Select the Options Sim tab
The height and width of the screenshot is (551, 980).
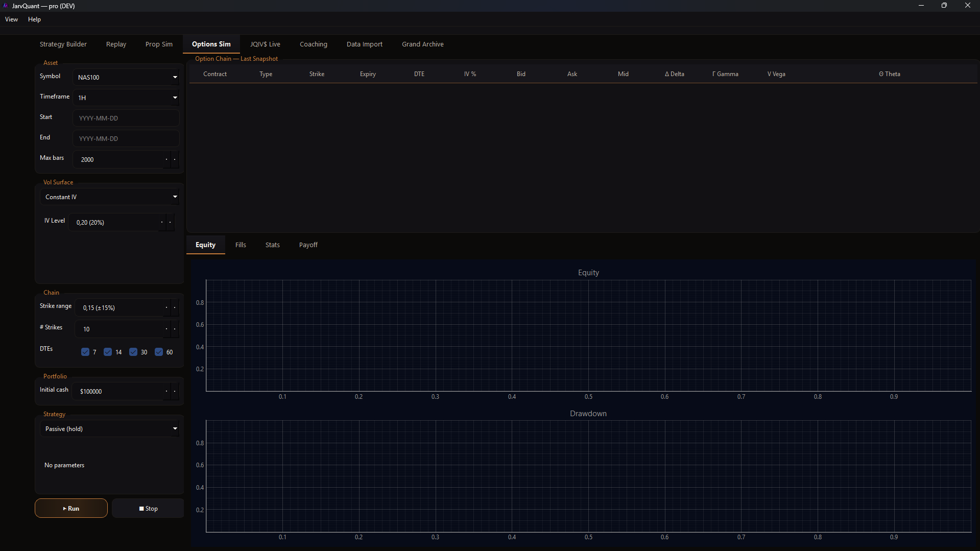(x=211, y=44)
